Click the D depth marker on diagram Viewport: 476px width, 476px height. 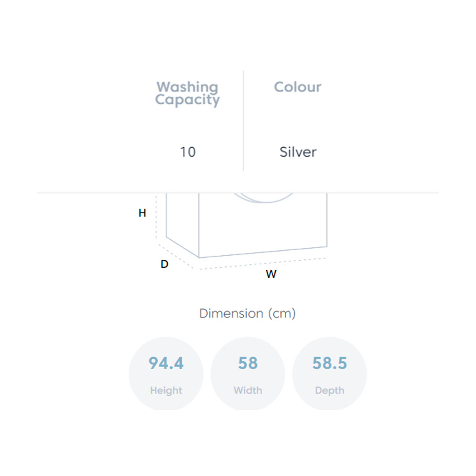164,264
